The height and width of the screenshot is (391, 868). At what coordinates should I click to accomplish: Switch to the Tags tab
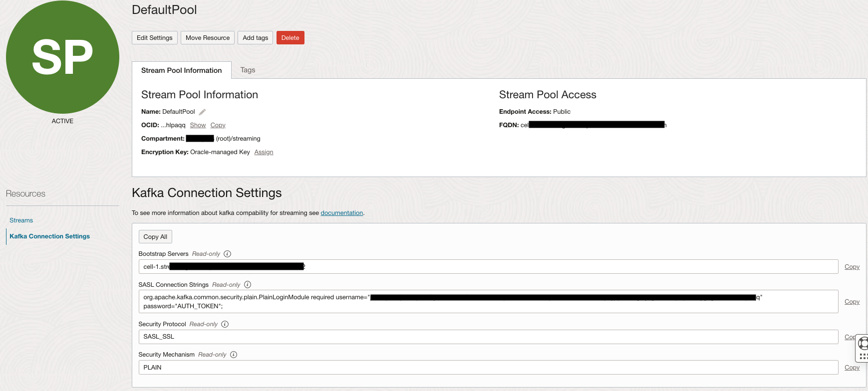pos(248,70)
